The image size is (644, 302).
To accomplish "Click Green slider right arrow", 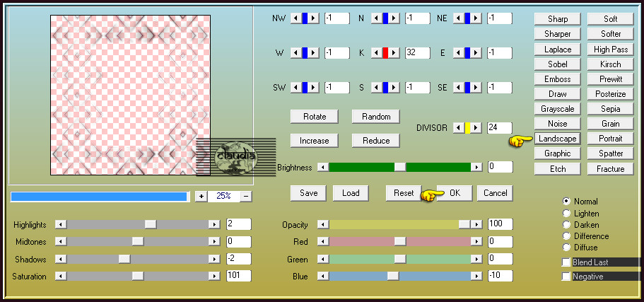I will click(476, 260).
